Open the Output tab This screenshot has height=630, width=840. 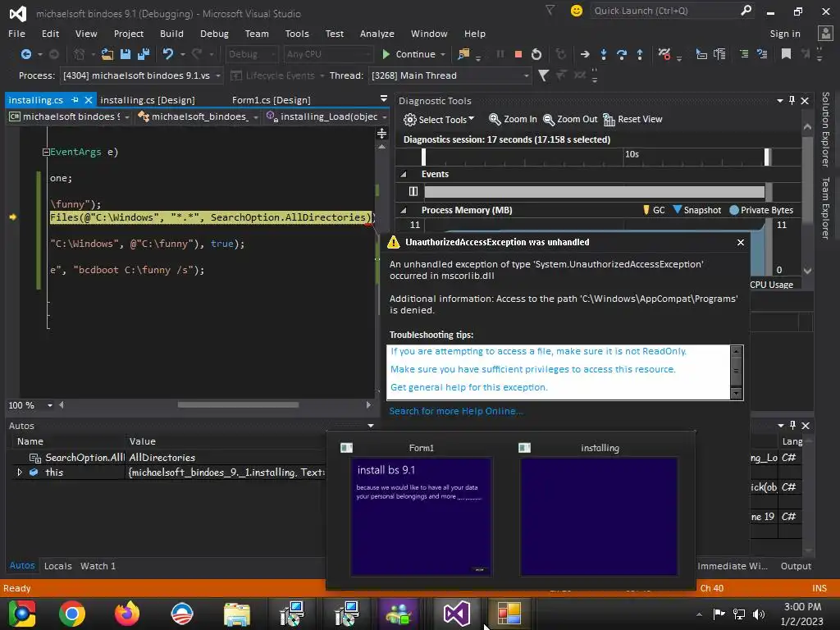[796, 566]
